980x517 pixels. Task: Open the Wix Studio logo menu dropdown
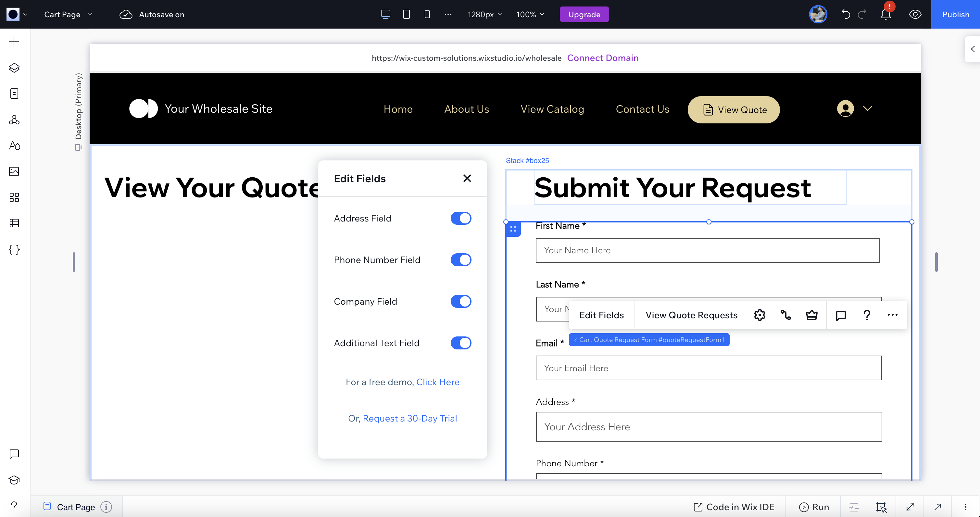tap(17, 15)
